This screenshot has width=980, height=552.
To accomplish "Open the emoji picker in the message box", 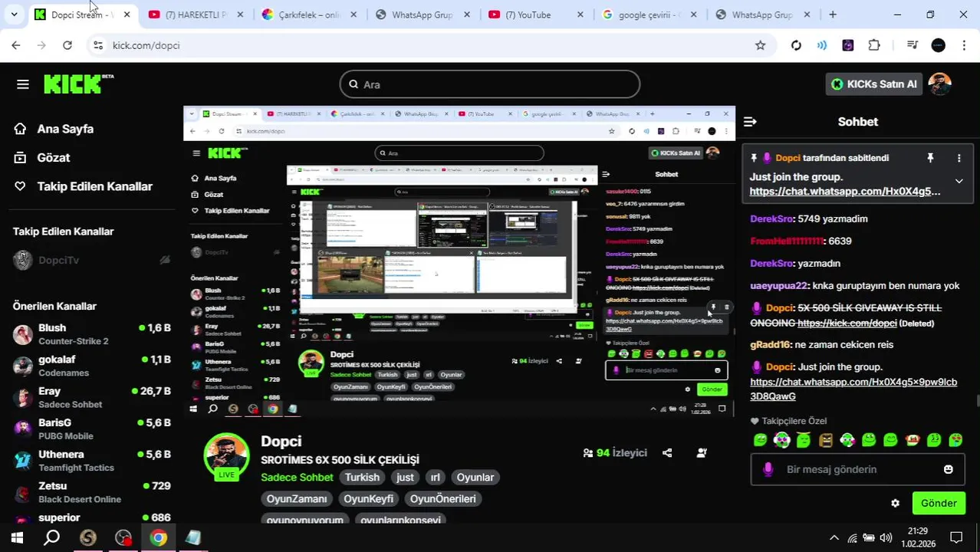I will pos(949,469).
